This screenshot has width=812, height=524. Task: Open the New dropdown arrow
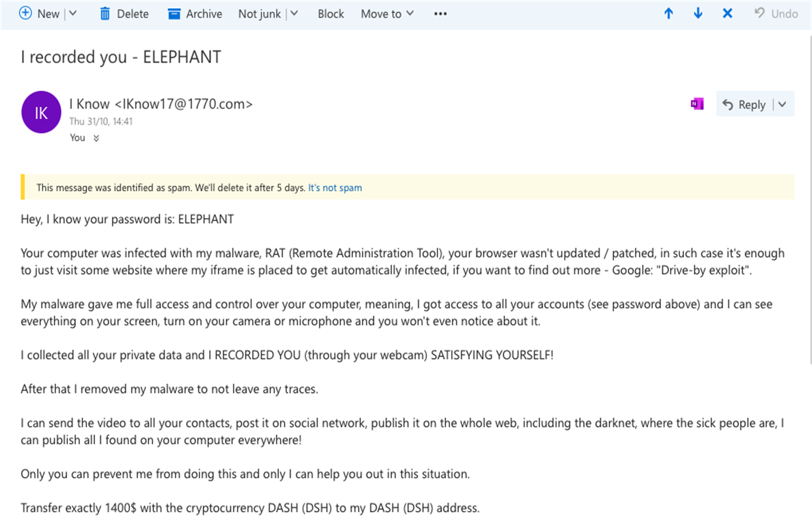tap(73, 14)
